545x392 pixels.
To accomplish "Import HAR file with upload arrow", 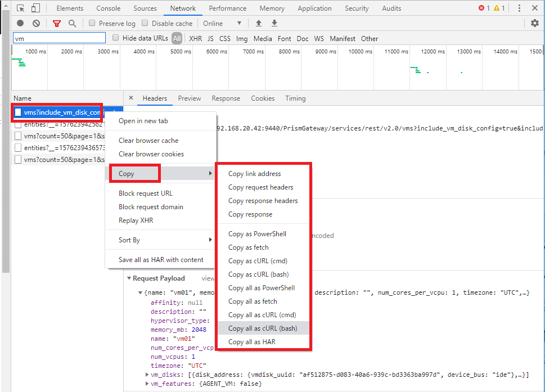I will point(258,23).
